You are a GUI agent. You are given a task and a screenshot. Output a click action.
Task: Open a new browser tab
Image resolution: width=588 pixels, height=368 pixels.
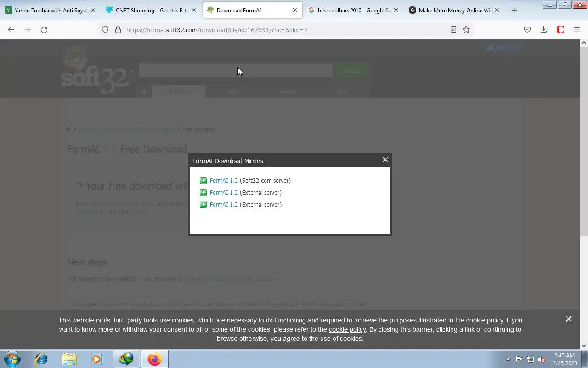[x=514, y=10]
